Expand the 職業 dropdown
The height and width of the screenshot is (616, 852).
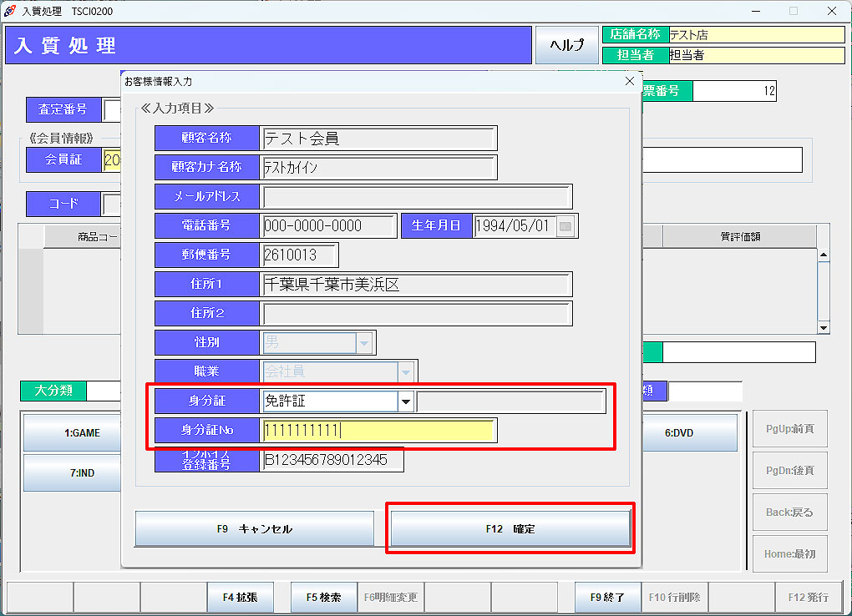(405, 371)
